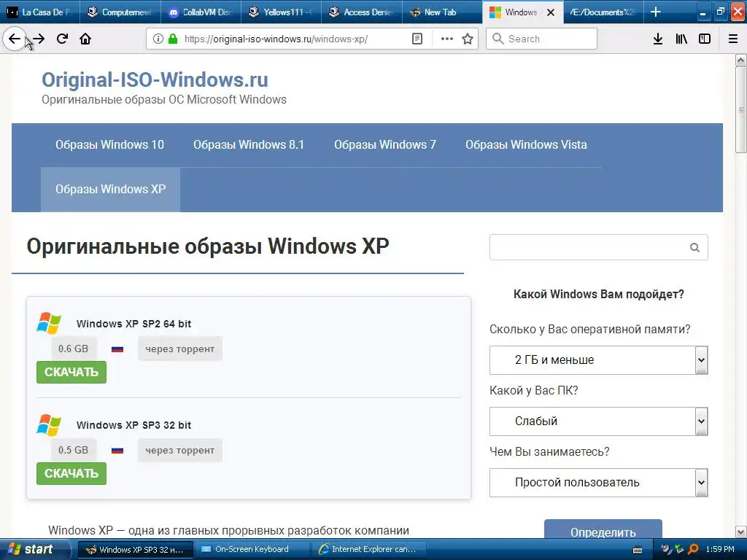
Task: Switch to the /E:/Documents tab
Action: [x=602, y=12]
